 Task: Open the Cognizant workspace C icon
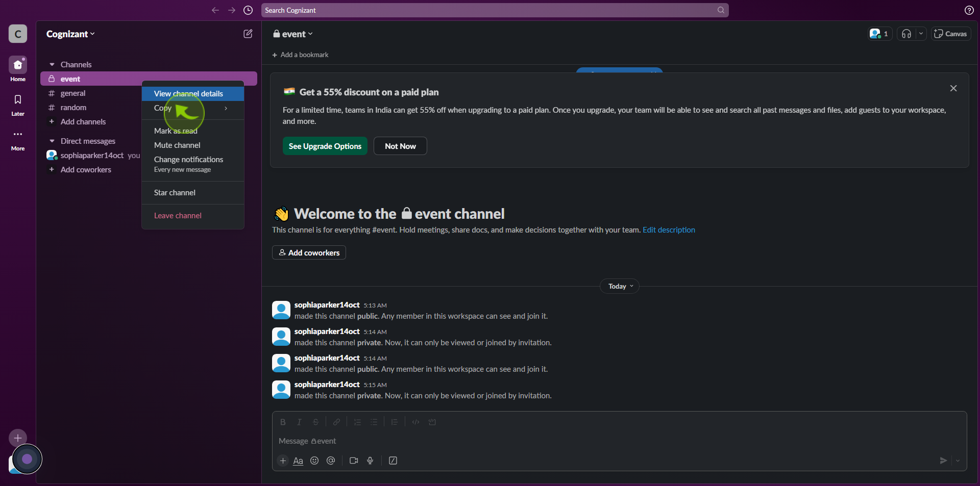pos(18,34)
